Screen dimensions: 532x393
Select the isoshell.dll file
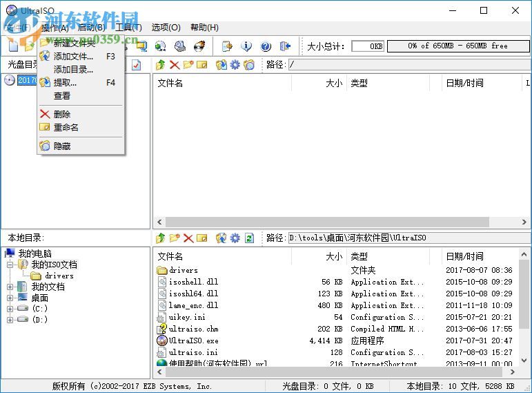193,282
